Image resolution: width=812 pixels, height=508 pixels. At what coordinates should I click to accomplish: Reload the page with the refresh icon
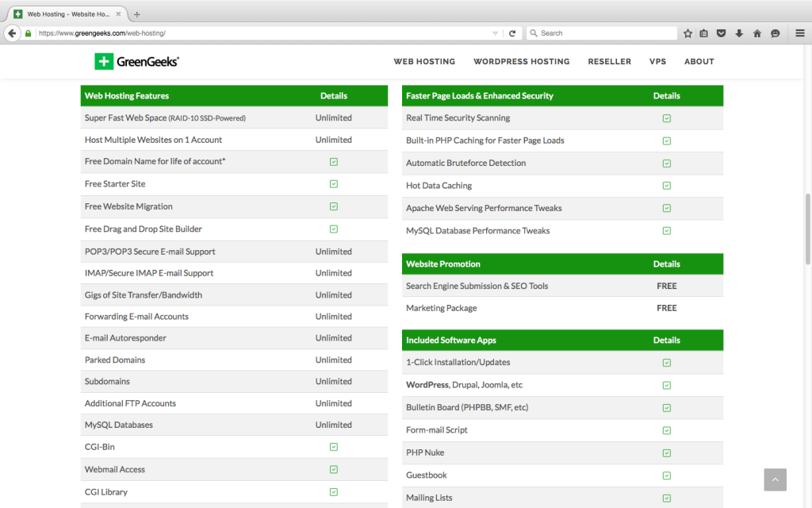(x=512, y=33)
